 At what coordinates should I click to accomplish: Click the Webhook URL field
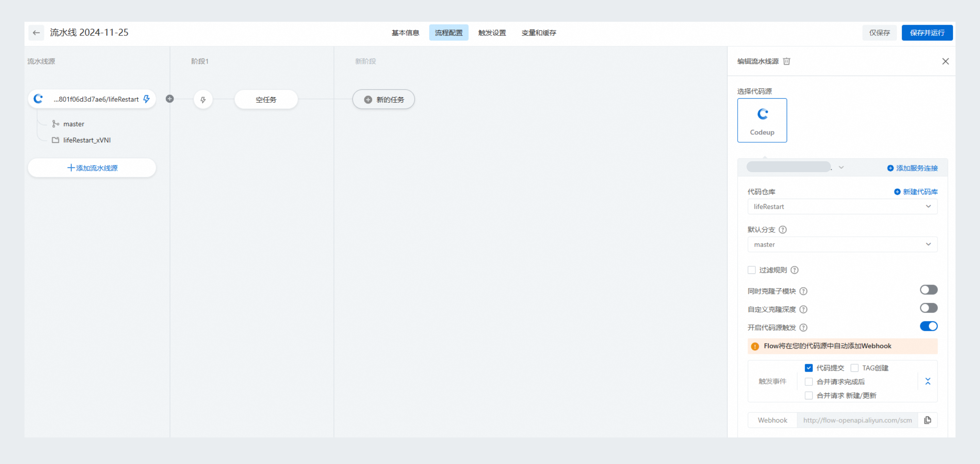coord(857,420)
